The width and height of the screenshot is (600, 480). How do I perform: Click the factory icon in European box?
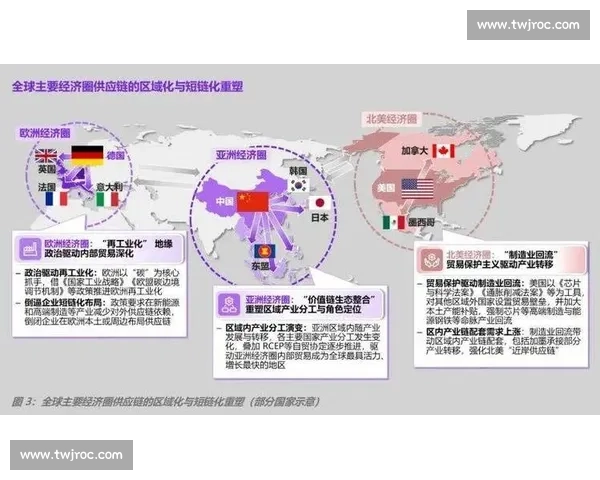tap(29, 249)
